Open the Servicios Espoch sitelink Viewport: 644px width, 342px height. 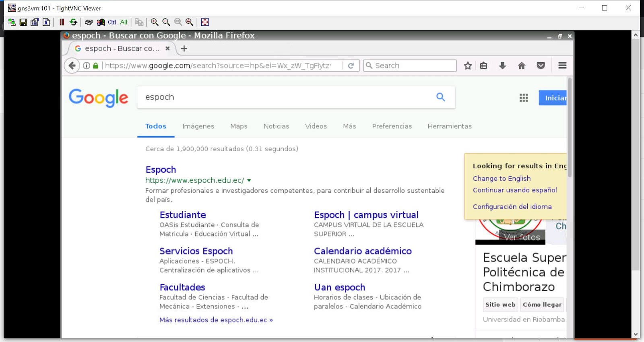click(x=196, y=251)
